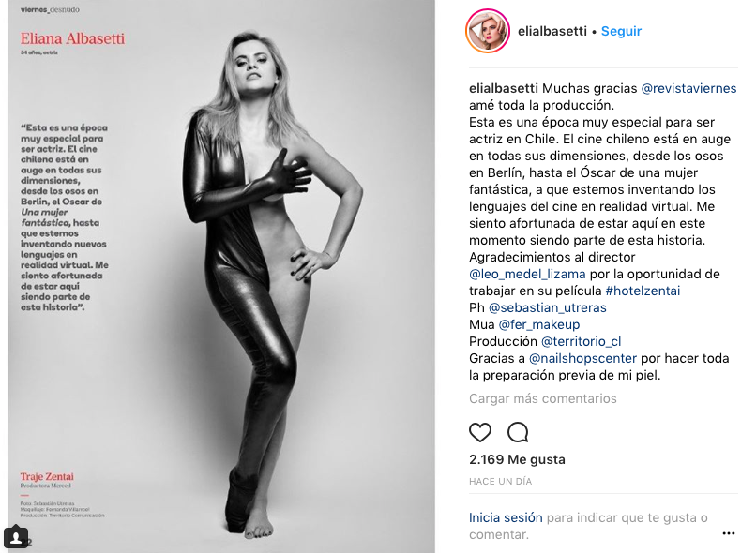
Task: Open the @nailshopscenter mention
Action: coord(582,358)
